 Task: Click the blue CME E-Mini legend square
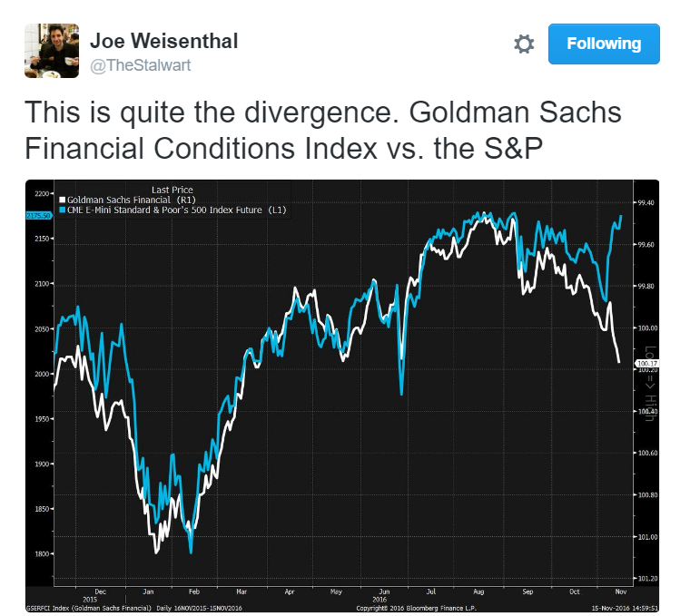62,210
